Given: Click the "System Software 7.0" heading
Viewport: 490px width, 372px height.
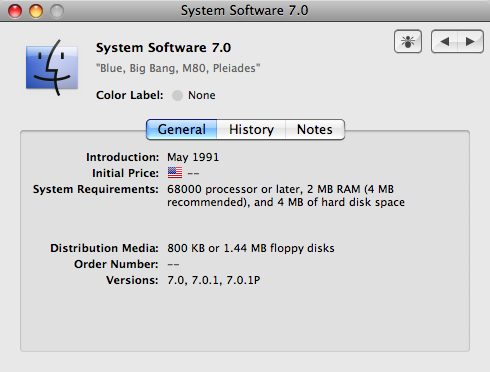Looking at the screenshot, I should tap(163, 48).
